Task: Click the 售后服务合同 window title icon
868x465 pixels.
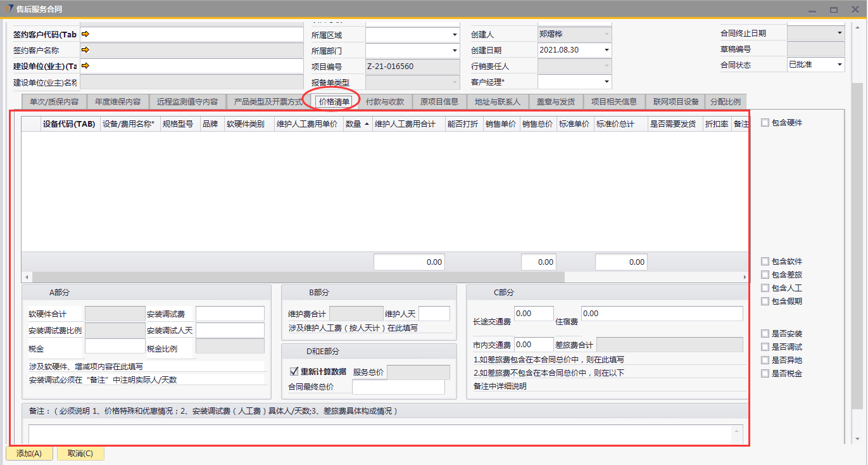Action: 9,9
